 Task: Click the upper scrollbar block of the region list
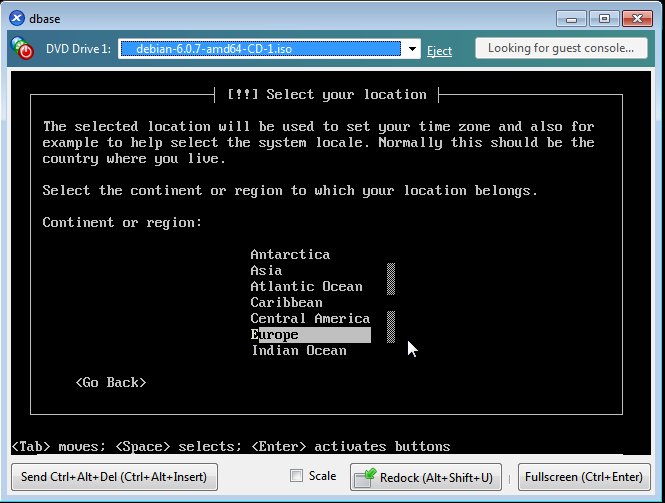[391, 279]
